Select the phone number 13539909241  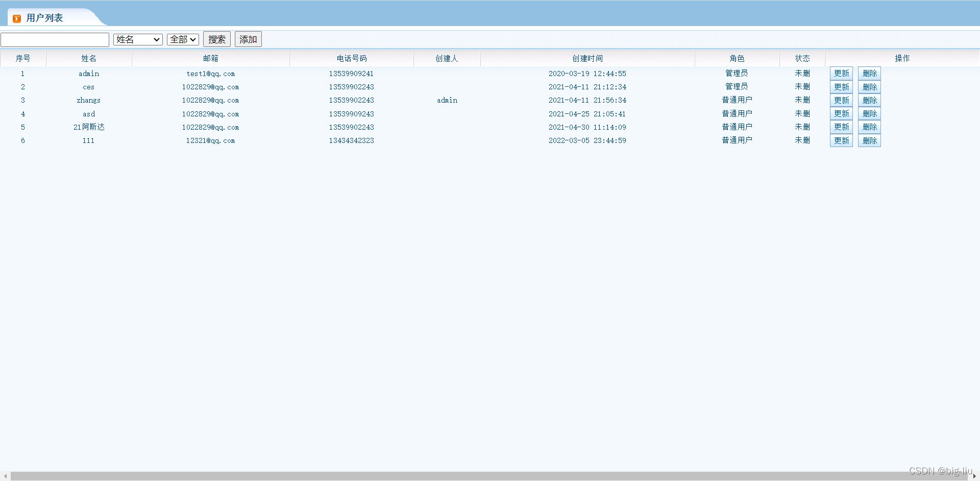(x=352, y=74)
